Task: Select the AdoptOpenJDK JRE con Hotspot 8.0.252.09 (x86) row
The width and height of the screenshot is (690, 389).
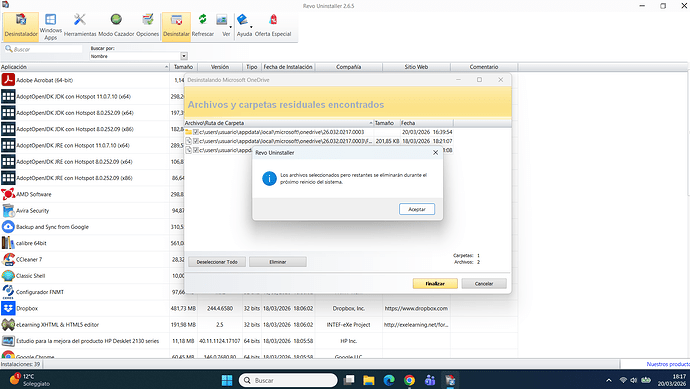Action: [84, 178]
